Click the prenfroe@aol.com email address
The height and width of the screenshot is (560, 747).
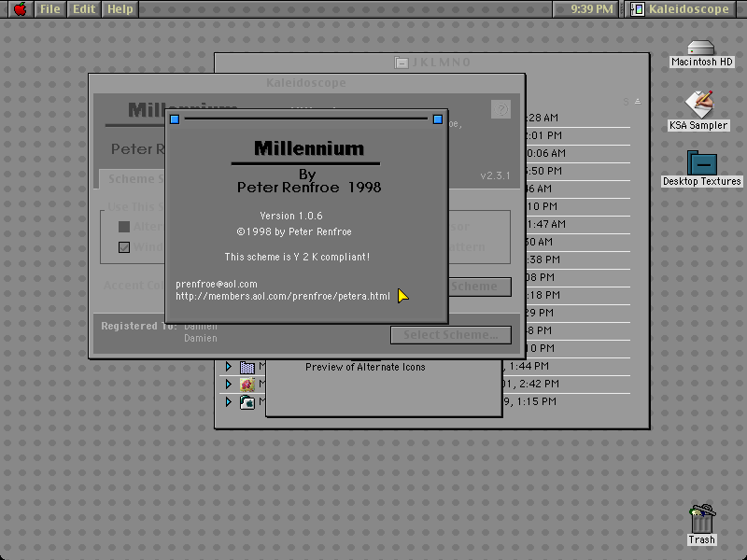217,284
